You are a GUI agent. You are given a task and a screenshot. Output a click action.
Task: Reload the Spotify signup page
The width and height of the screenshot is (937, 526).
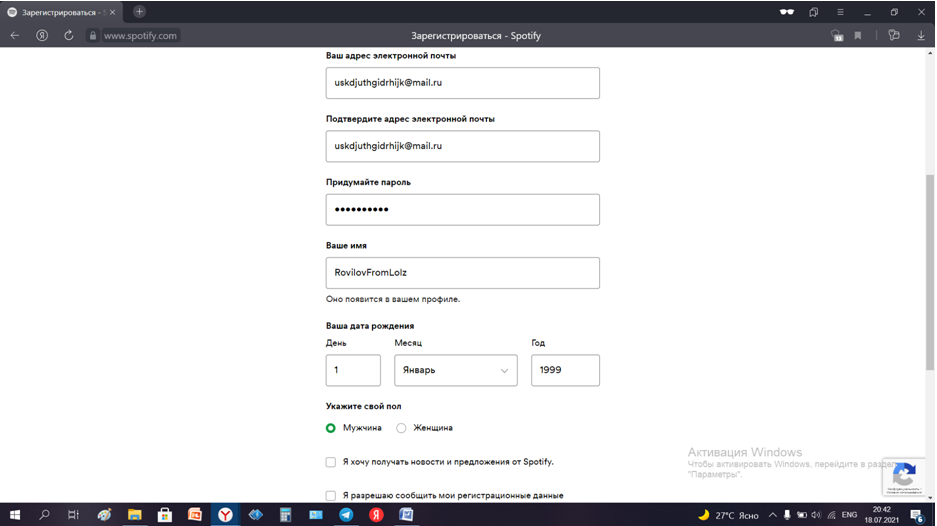tap(69, 35)
